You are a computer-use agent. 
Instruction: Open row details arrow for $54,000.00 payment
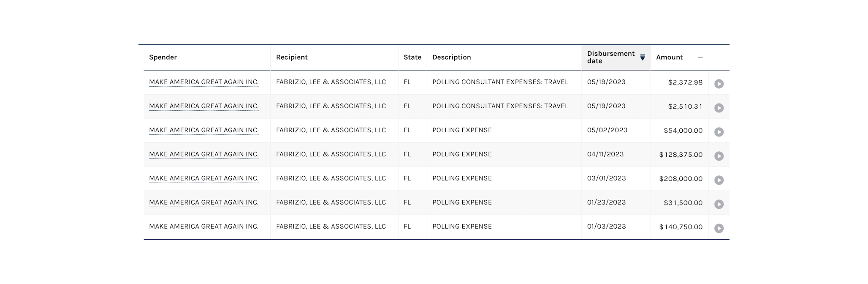tap(719, 132)
